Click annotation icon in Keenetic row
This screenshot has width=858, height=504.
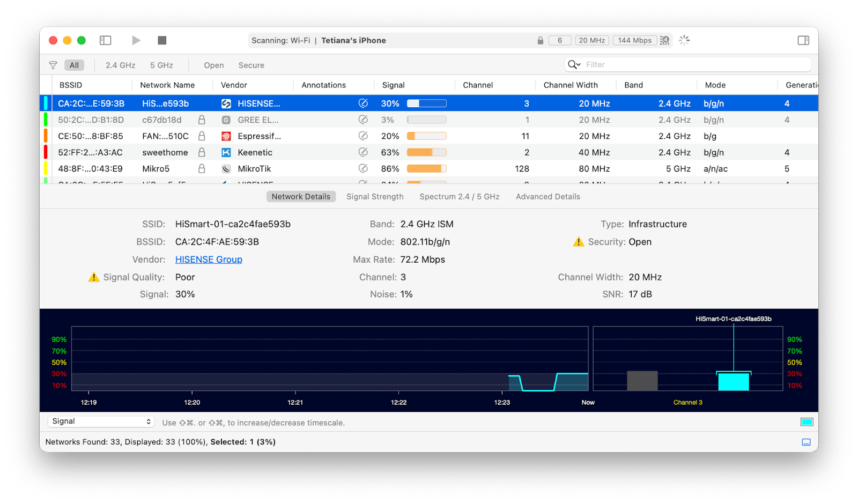pyautogui.click(x=363, y=152)
